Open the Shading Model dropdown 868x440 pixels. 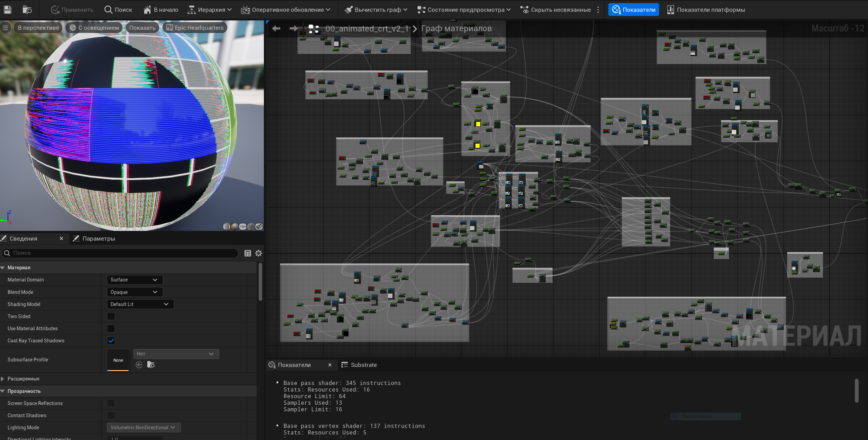(x=140, y=304)
